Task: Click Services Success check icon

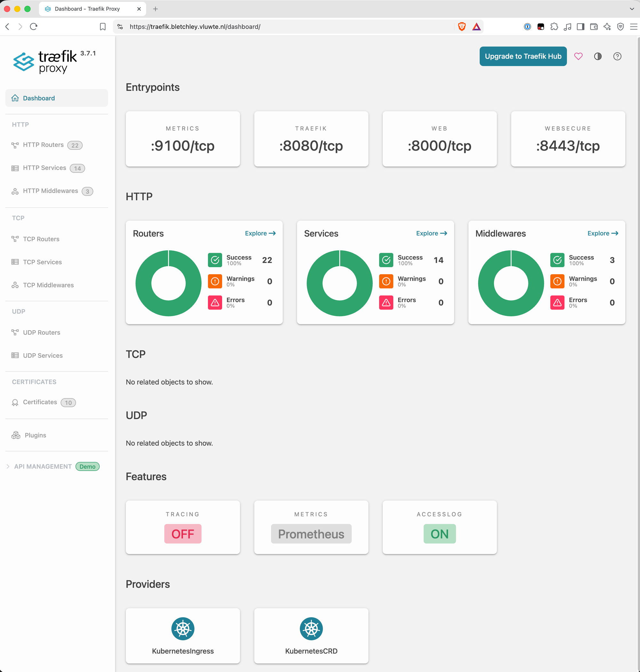Action: pyautogui.click(x=386, y=260)
